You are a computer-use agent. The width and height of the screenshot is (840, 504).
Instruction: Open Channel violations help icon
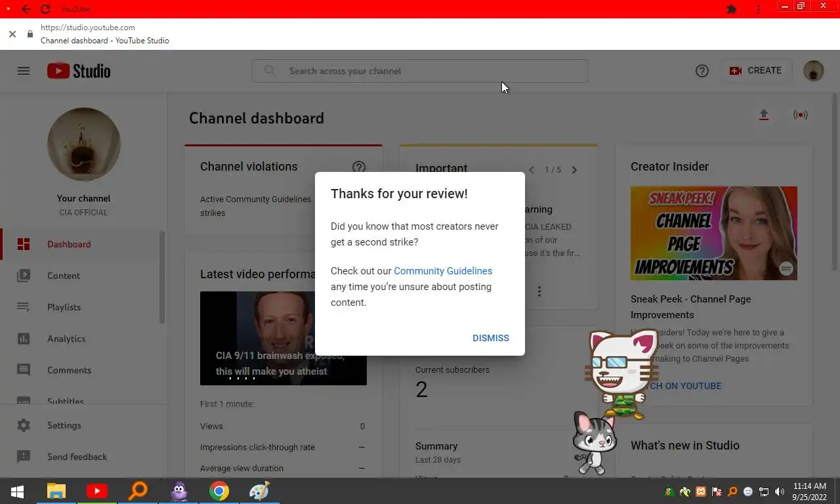(359, 167)
